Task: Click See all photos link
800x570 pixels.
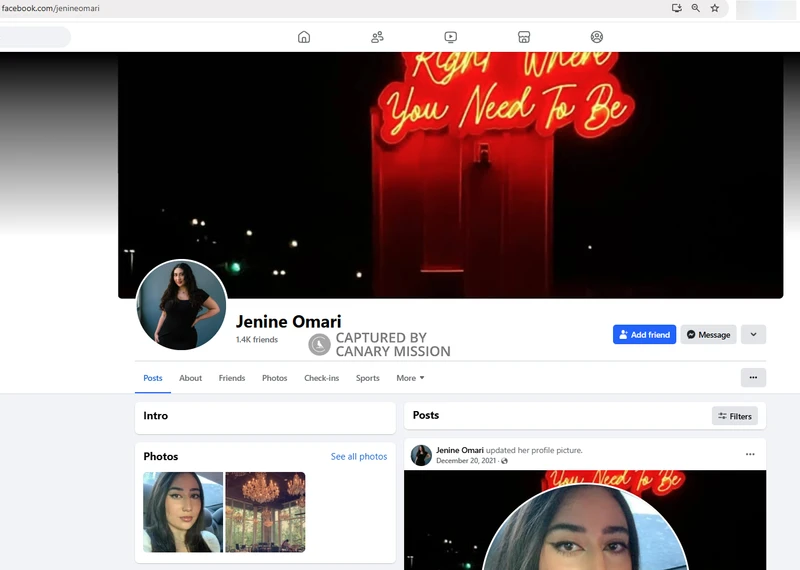Action: click(x=359, y=456)
